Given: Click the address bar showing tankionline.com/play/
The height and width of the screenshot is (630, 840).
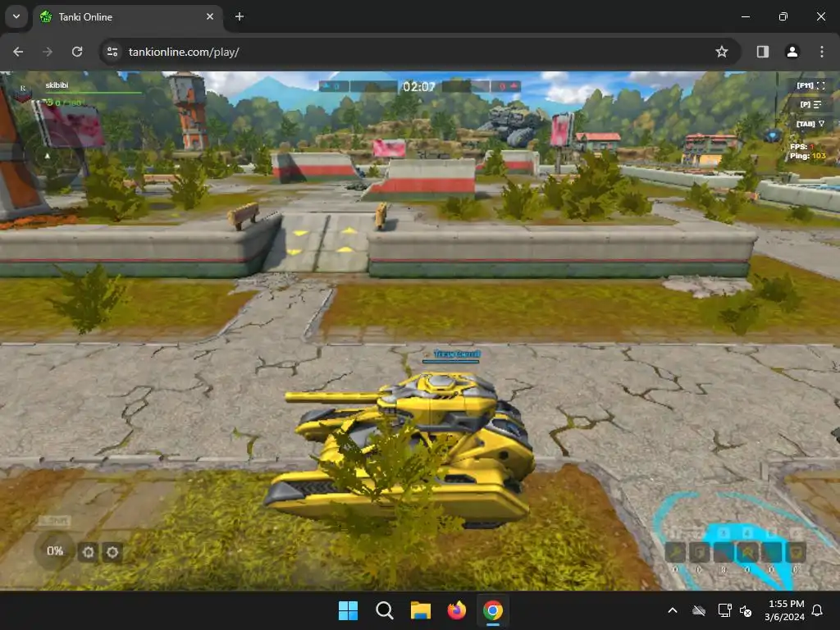Looking at the screenshot, I should point(420,52).
